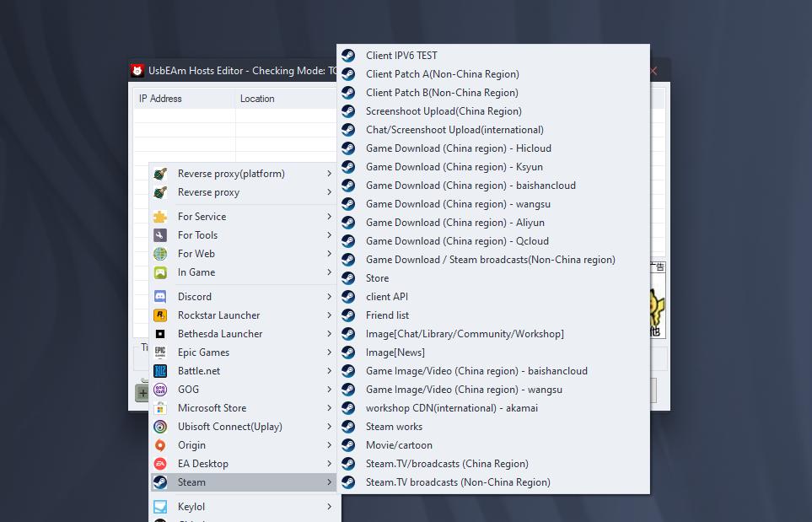The height and width of the screenshot is (522, 812).
Task: Select Steam Store menu entry
Action: pyautogui.click(x=377, y=278)
